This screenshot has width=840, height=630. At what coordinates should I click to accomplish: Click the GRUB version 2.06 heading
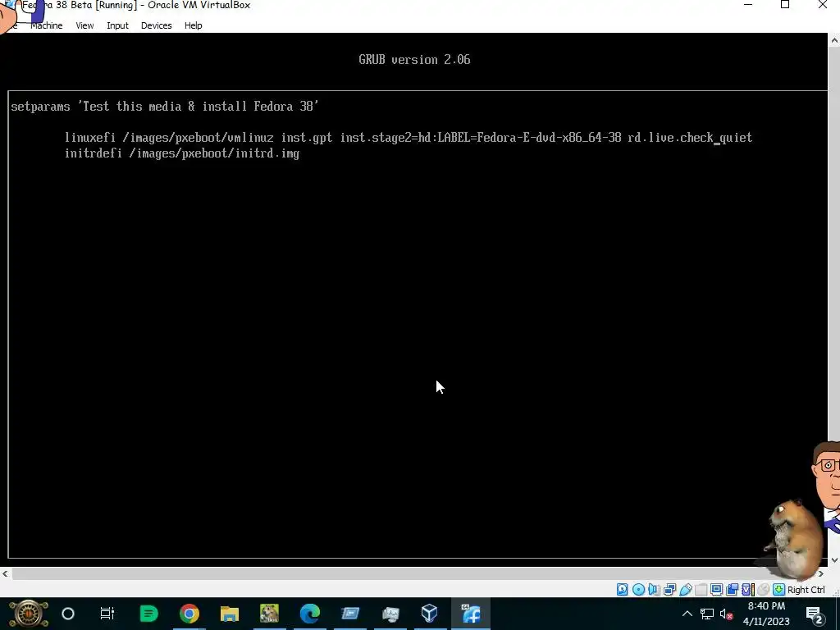[x=414, y=59]
